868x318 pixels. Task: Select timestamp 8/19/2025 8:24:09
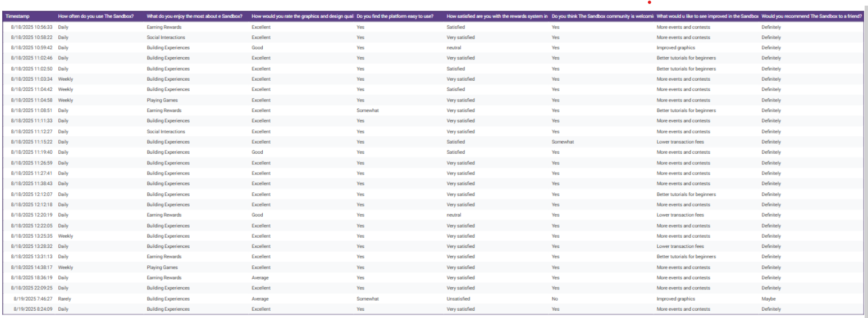[33, 310]
